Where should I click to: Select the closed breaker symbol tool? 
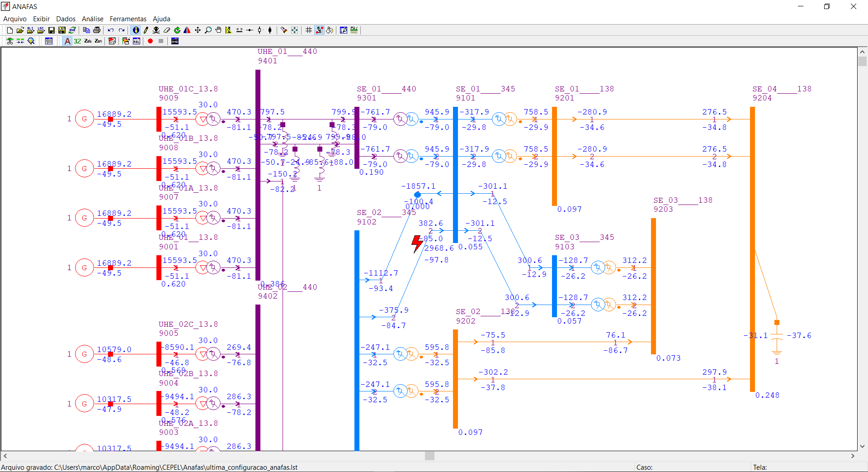tap(270, 30)
